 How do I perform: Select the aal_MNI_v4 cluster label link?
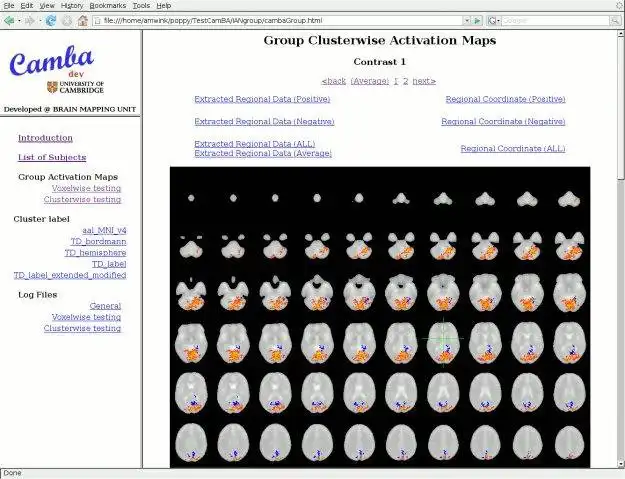tap(104, 230)
